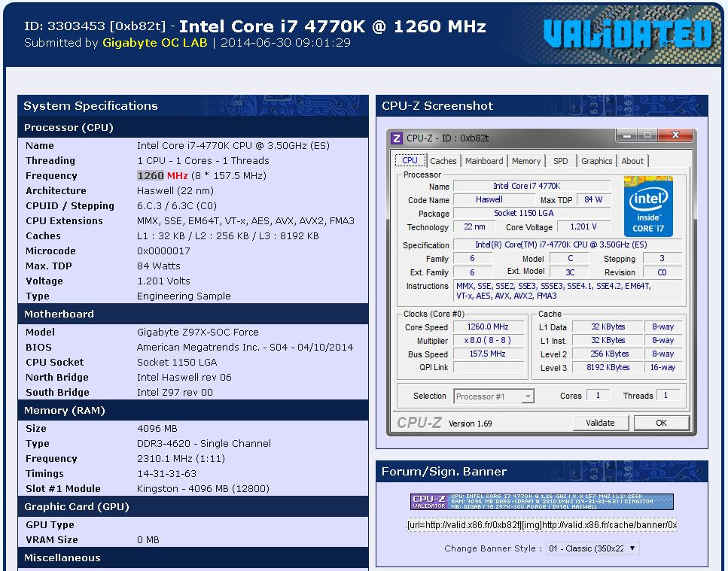Minimize the CPU-Z window
Image resolution: width=728 pixels, height=571 pixels.
click(627, 135)
